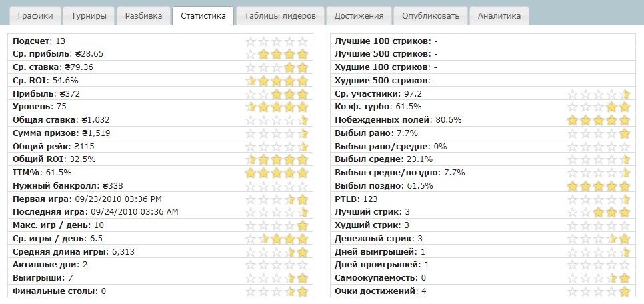Viewport: 644px width, 304px height.
Task: Click the star rating for Выбыл поздно
Action: point(598,185)
